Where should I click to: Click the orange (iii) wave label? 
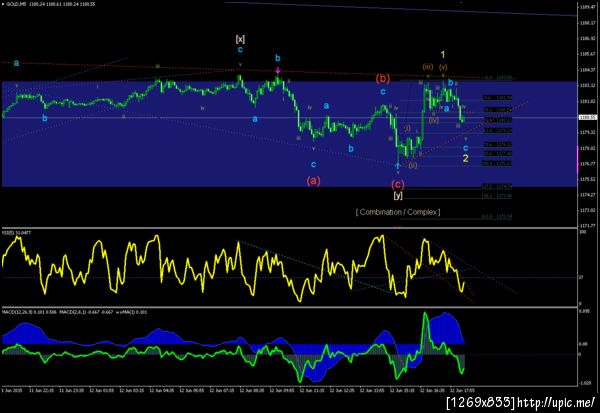(x=427, y=67)
